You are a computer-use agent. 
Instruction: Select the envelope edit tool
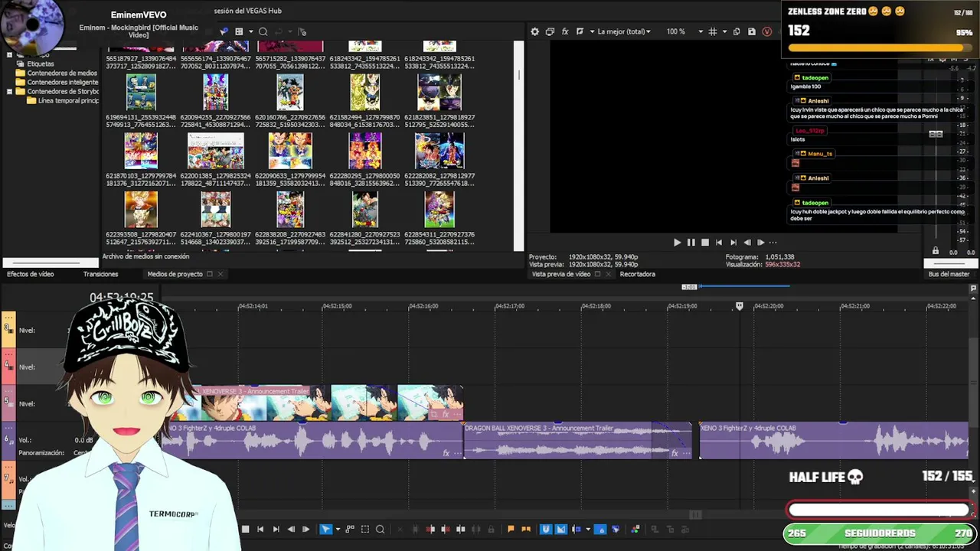tap(350, 529)
